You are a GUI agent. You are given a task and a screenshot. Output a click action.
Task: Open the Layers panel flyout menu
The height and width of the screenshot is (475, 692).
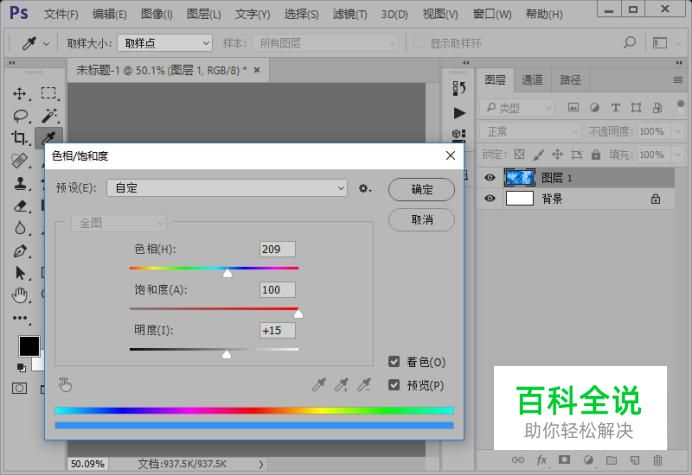click(678, 80)
